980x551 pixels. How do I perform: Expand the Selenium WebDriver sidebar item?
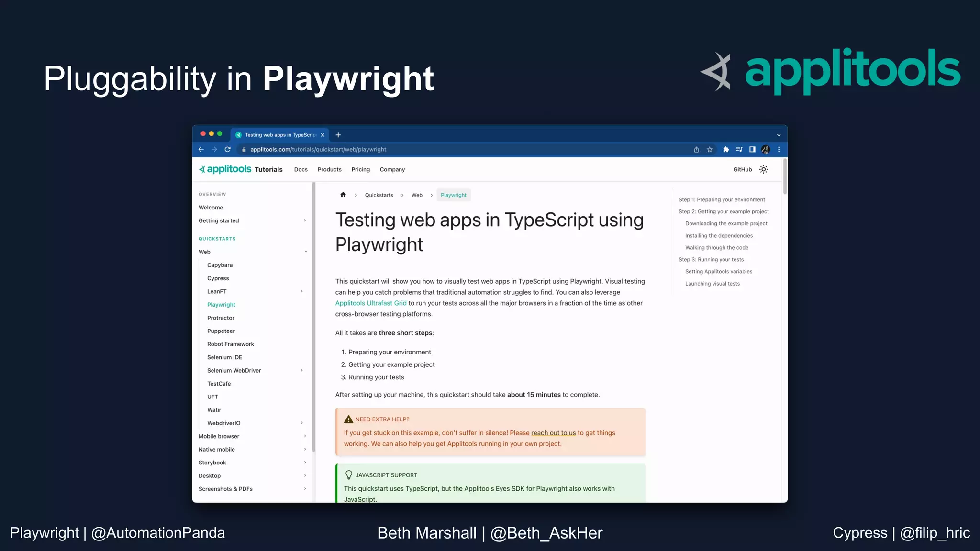(x=301, y=370)
